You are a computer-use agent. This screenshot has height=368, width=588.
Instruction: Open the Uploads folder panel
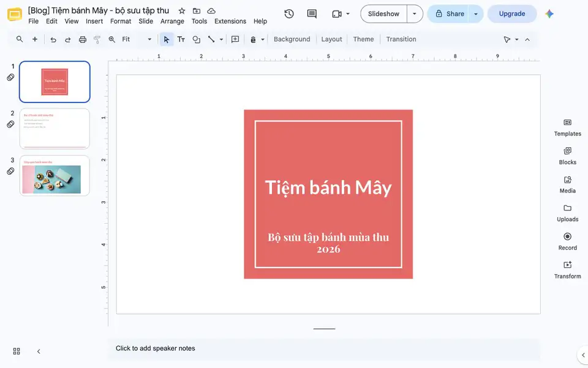(x=567, y=213)
